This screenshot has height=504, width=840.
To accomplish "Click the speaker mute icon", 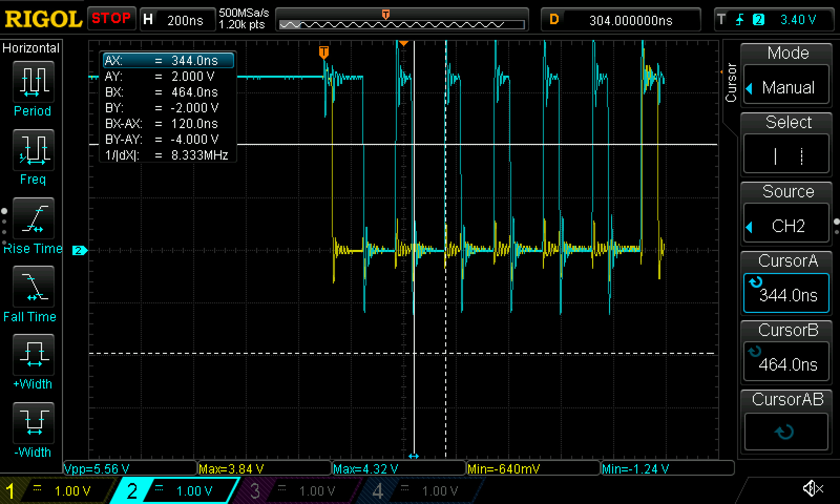I will click(x=812, y=489).
